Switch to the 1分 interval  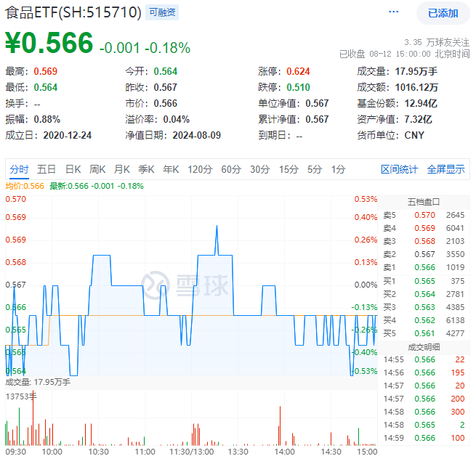pyautogui.click(x=338, y=169)
